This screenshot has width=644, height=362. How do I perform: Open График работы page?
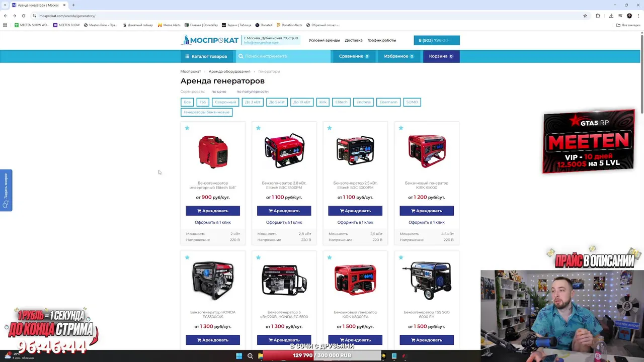pyautogui.click(x=382, y=40)
